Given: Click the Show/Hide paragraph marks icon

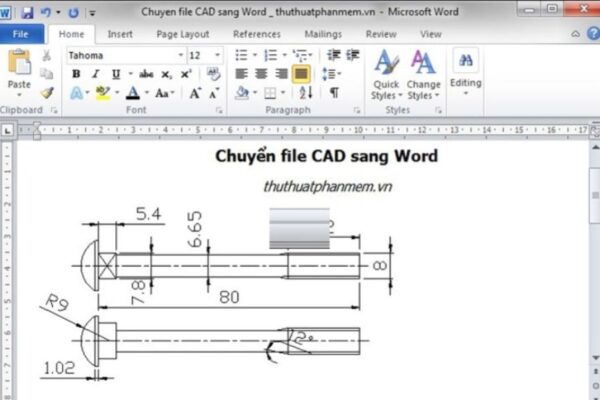Looking at the screenshot, I should click(x=334, y=93).
